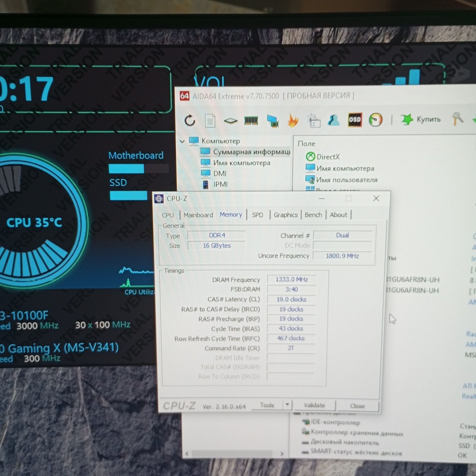Click the Close button in CPU-Z

click(357, 406)
